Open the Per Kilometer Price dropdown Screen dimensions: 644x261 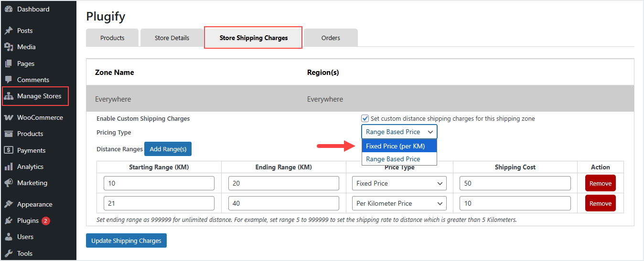[x=399, y=203]
